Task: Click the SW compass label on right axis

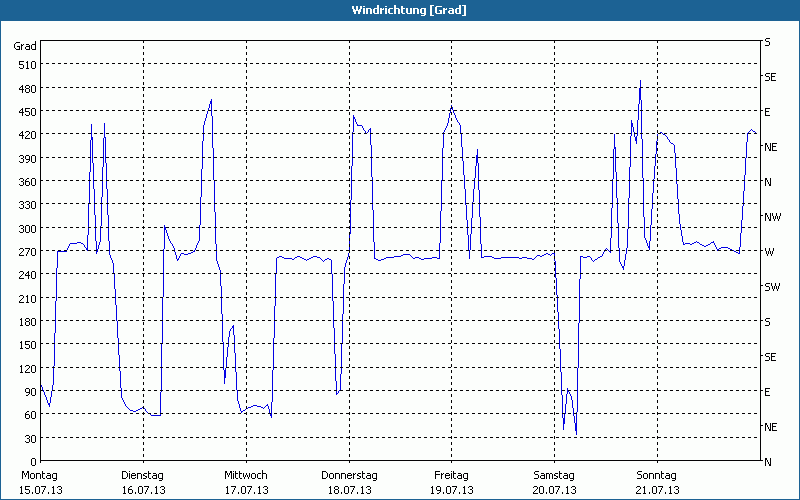Action: pos(772,287)
